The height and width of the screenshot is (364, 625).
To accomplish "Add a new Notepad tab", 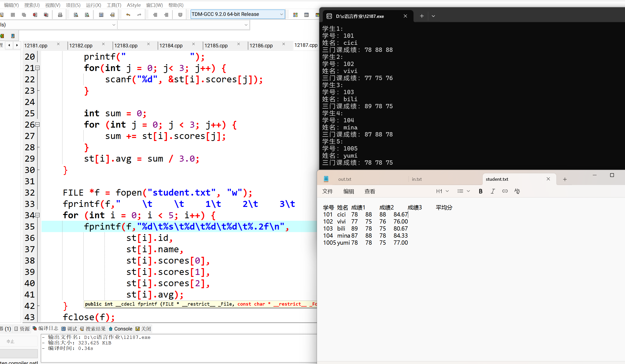I will [565, 179].
